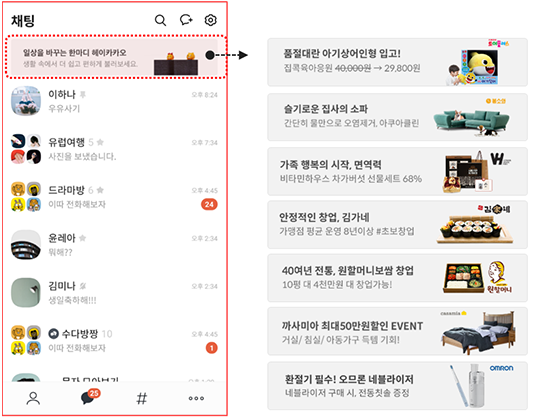The height and width of the screenshot is (420, 552).
Task: Open chat with 김미나
Action: [x=115, y=293]
